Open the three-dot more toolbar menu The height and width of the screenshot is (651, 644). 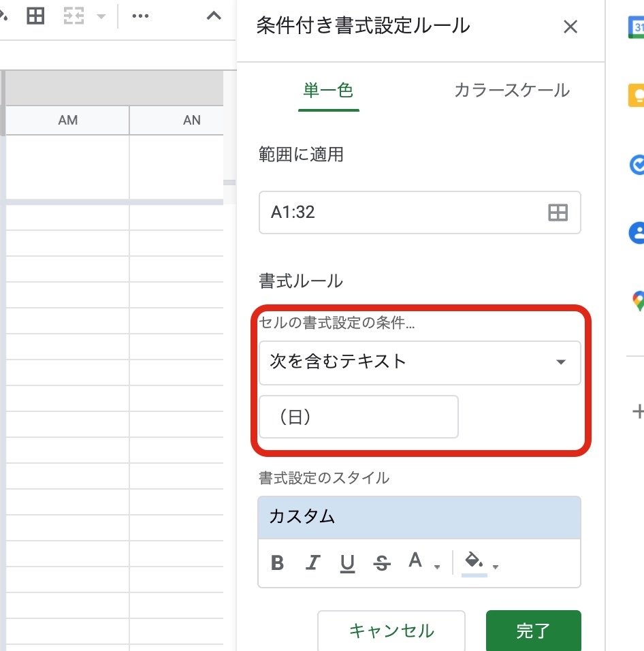point(140,16)
